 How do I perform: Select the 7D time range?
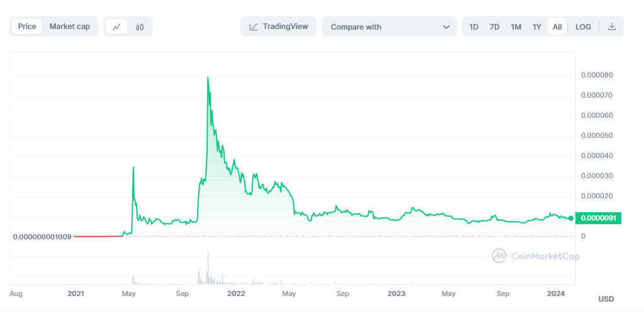(495, 26)
